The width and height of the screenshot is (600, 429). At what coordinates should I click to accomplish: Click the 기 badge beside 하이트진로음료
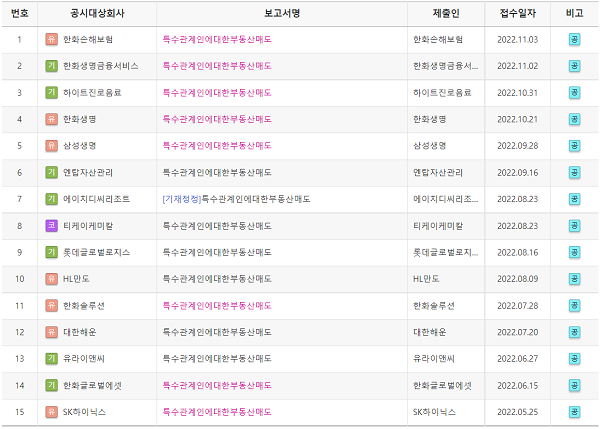(51, 92)
